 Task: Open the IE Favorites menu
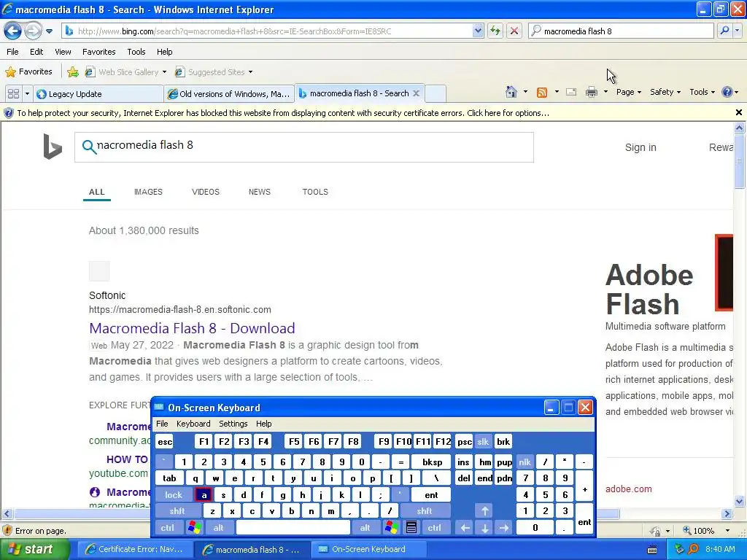coord(98,52)
